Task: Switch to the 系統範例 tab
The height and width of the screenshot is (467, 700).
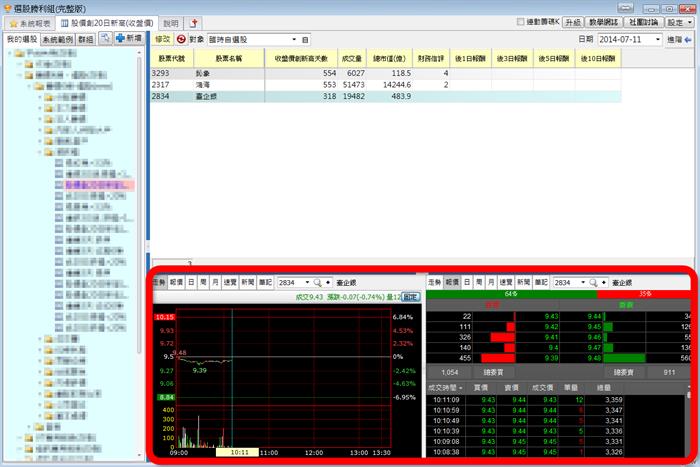Action: pos(58,40)
